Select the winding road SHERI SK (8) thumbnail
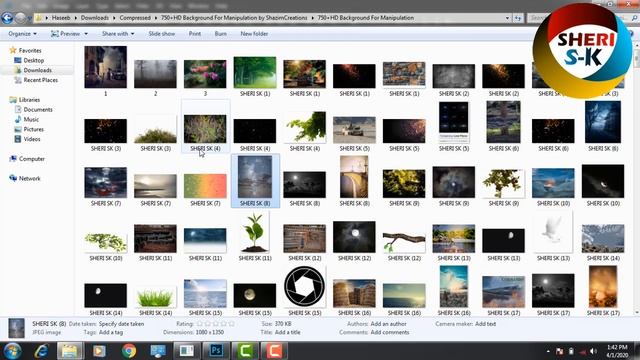Image resolution: width=640 pixels, height=360 pixels. pyautogui.click(x=354, y=177)
